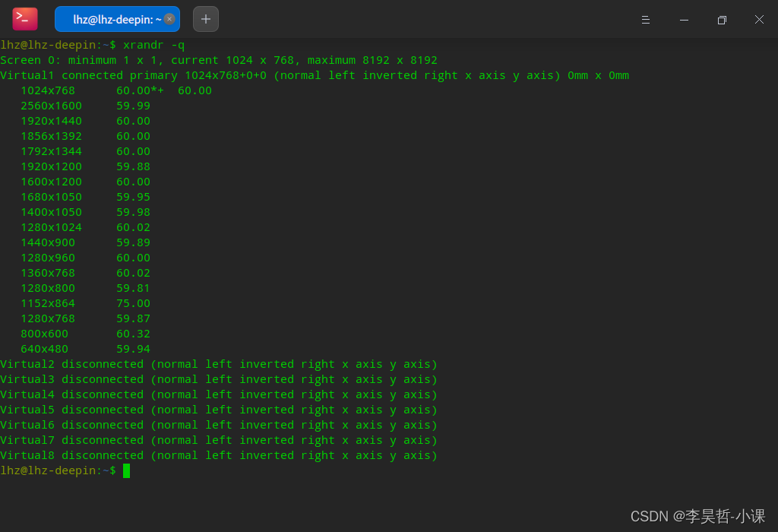Click the 'Virtual8 disconnected' line
The height and width of the screenshot is (532, 778).
[x=219, y=455]
